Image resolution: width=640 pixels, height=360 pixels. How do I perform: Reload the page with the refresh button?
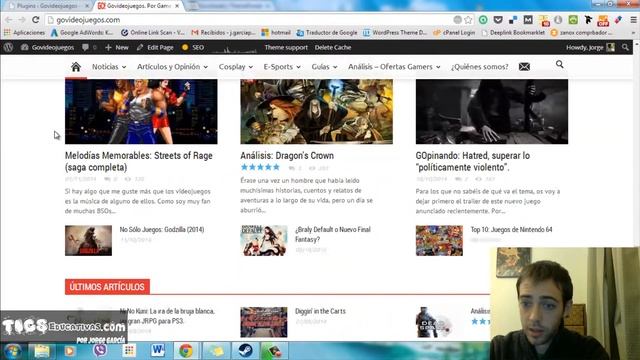36,20
